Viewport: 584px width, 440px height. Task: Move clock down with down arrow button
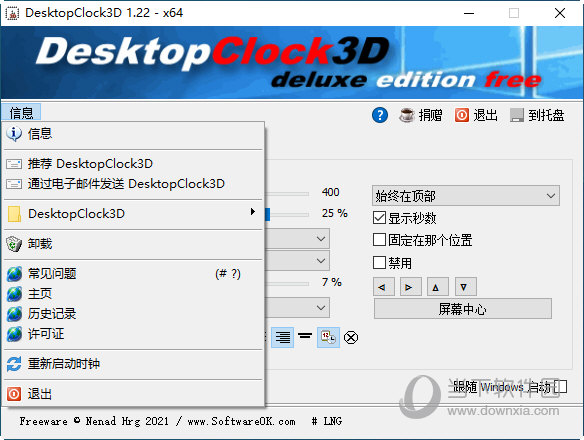(x=466, y=287)
